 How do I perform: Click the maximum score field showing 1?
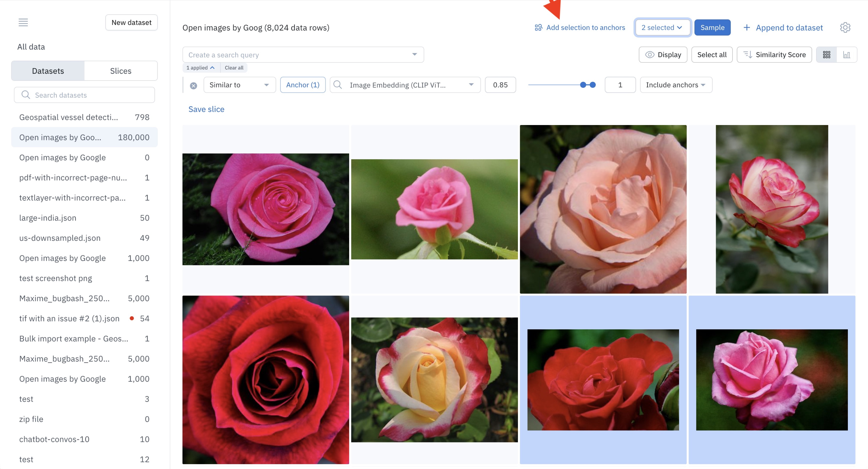[x=620, y=85]
